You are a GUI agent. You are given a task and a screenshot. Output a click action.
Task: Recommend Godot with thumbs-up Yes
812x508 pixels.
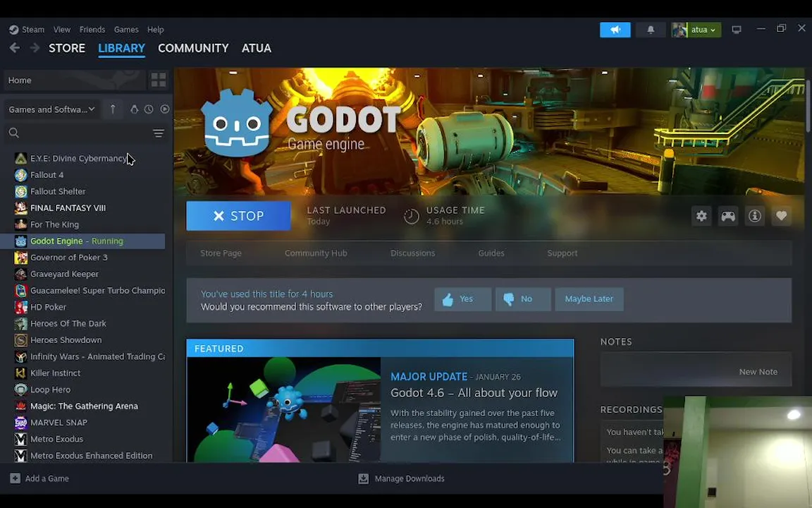[462, 299]
